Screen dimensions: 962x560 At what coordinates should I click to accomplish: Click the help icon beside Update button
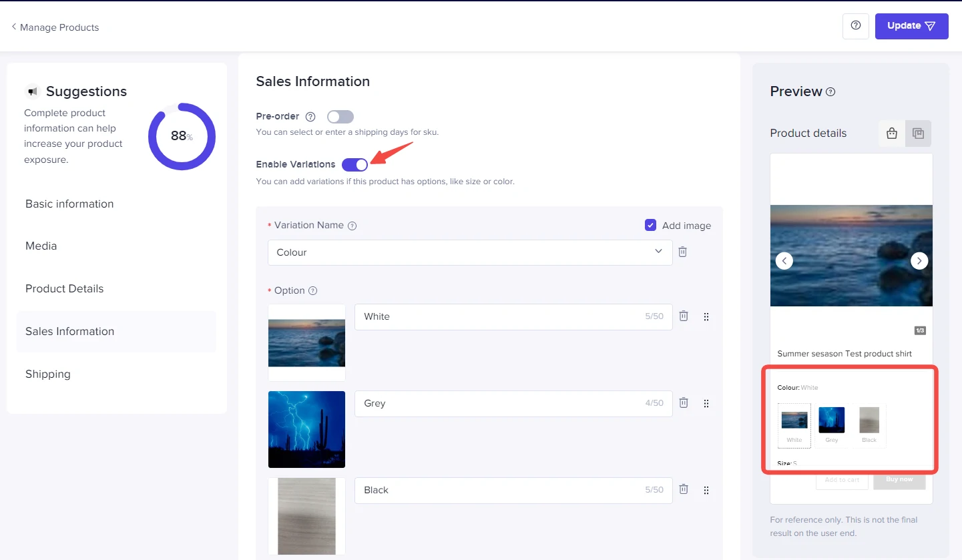(856, 26)
